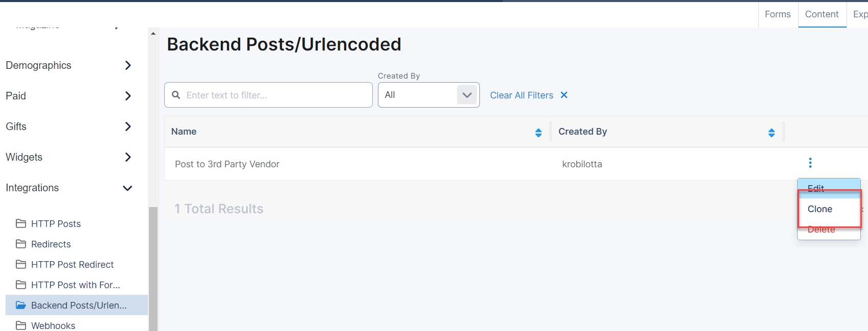The image size is (868, 331).
Task: Click the Webhooks folder icon
Action: (x=21, y=325)
